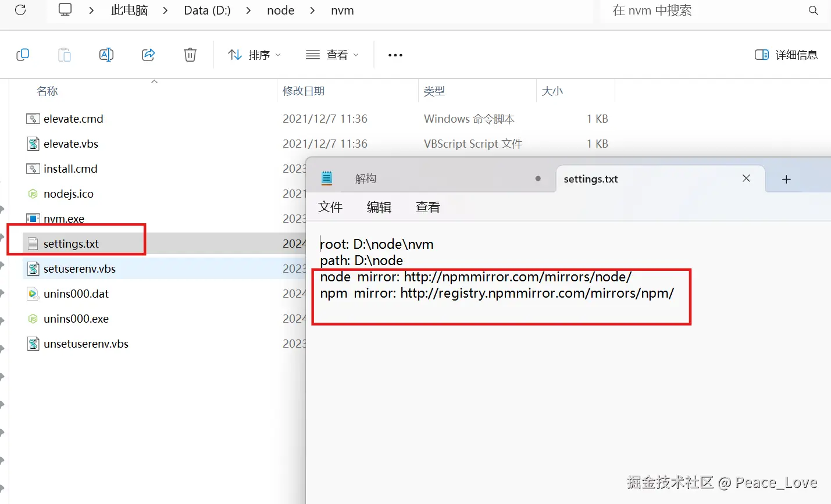Click the Copy icon in the Explorer toolbar

(x=23, y=54)
